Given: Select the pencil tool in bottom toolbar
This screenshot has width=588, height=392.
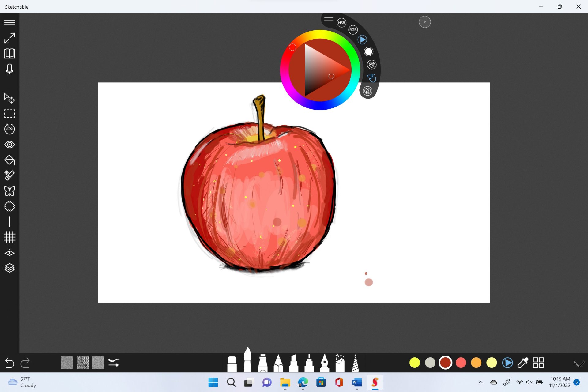Looking at the screenshot, I should [x=278, y=363].
